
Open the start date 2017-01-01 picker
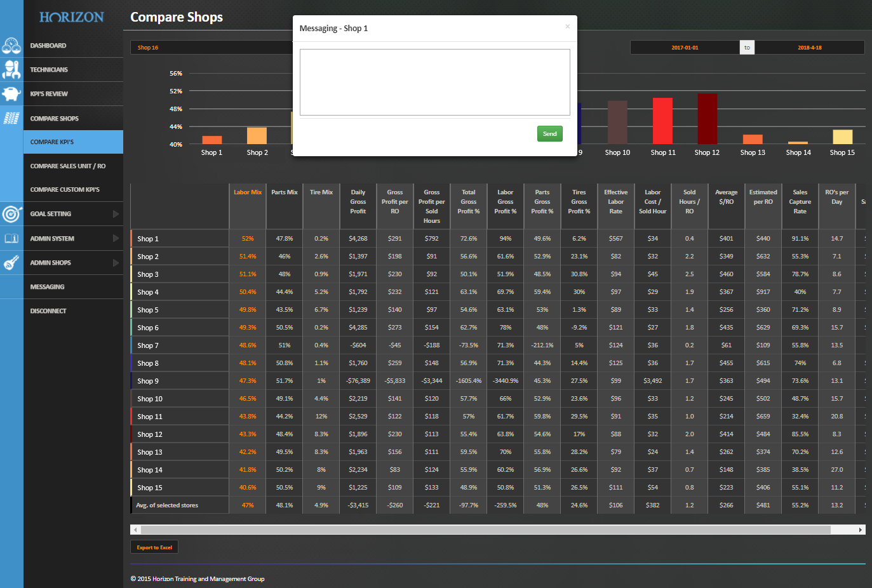coord(685,48)
